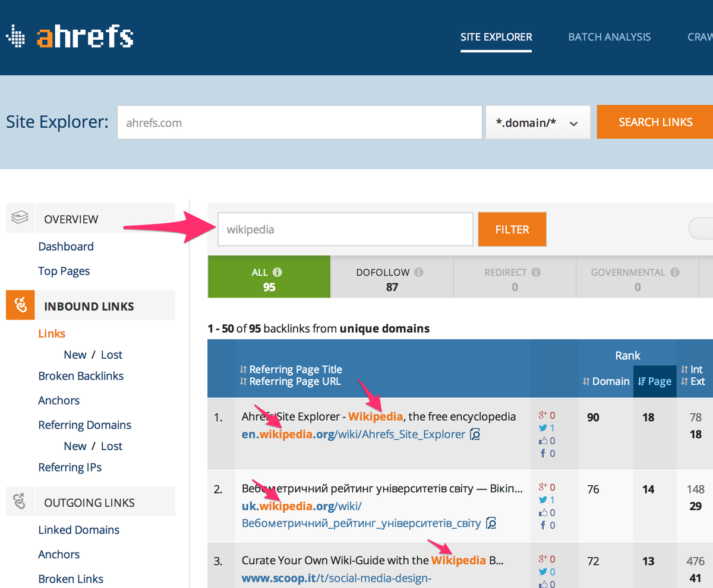Open Lost under Links
Viewport: 713px width, 588px height.
coord(112,355)
